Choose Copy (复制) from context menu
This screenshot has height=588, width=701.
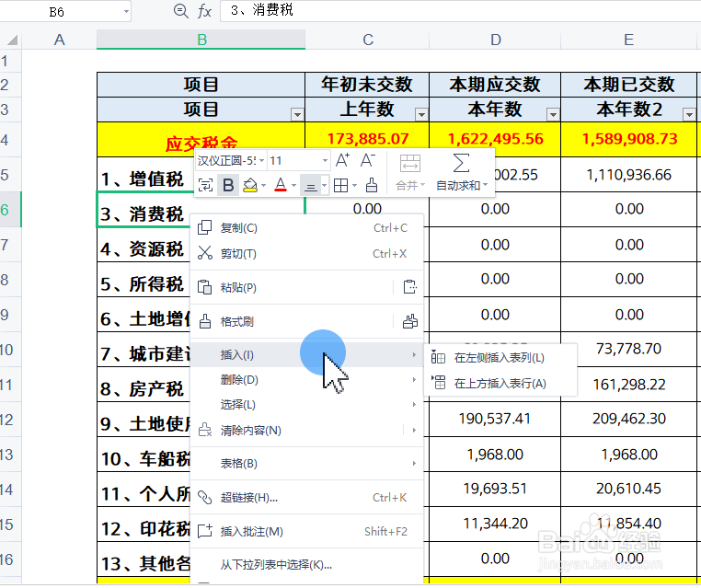[x=306, y=228]
